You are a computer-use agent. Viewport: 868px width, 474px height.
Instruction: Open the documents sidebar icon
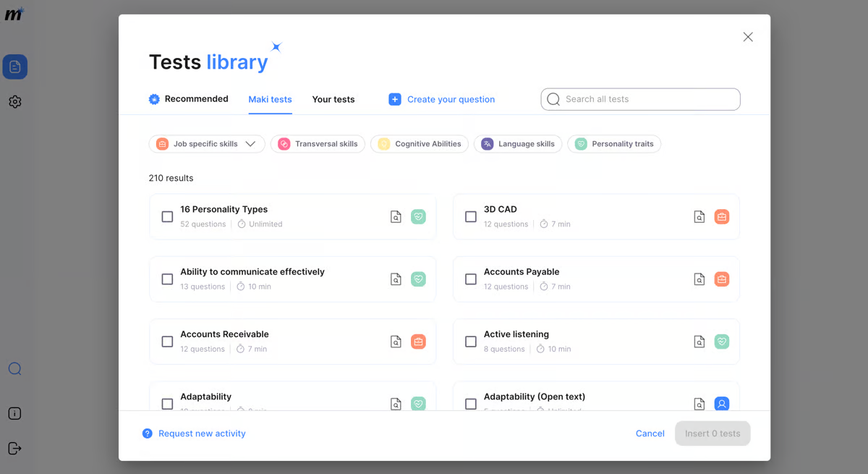click(x=15, y=67)
